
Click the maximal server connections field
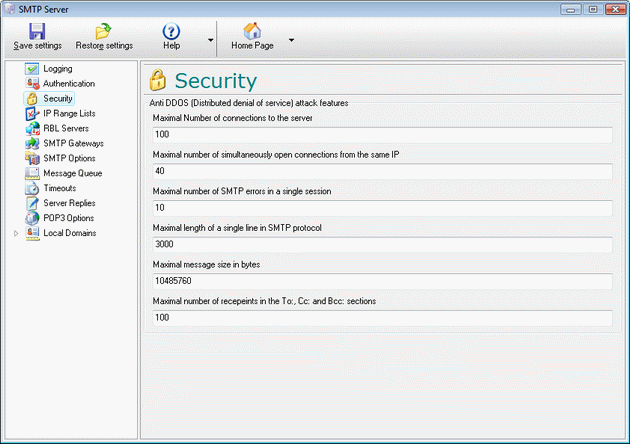coord(381,134)
